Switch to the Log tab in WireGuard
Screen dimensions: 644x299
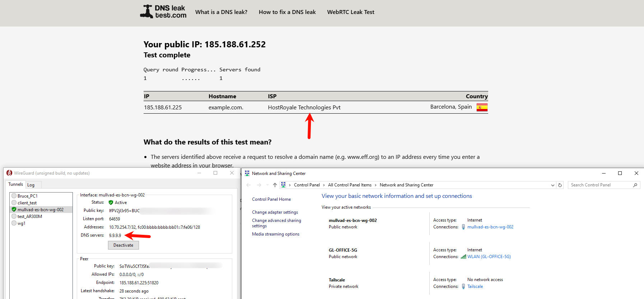(31, 185)
